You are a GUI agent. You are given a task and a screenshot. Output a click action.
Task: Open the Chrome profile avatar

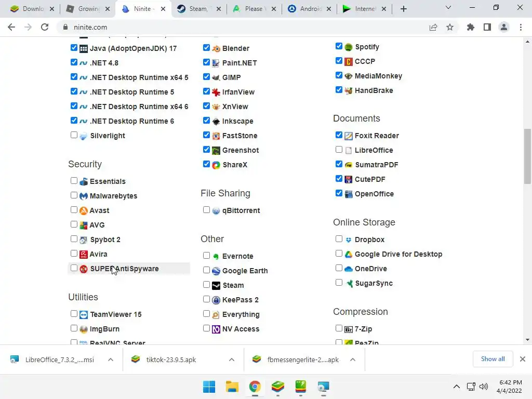(504, 27)
